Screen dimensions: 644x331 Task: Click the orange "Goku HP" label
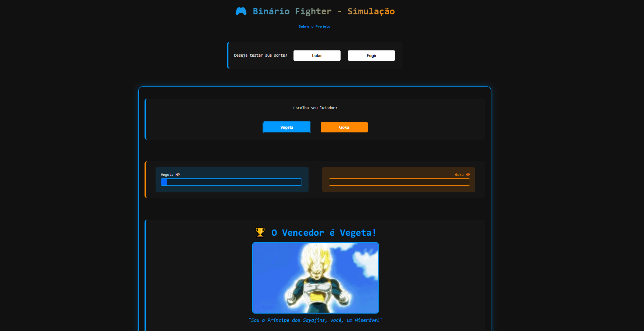tap(462, 174)
